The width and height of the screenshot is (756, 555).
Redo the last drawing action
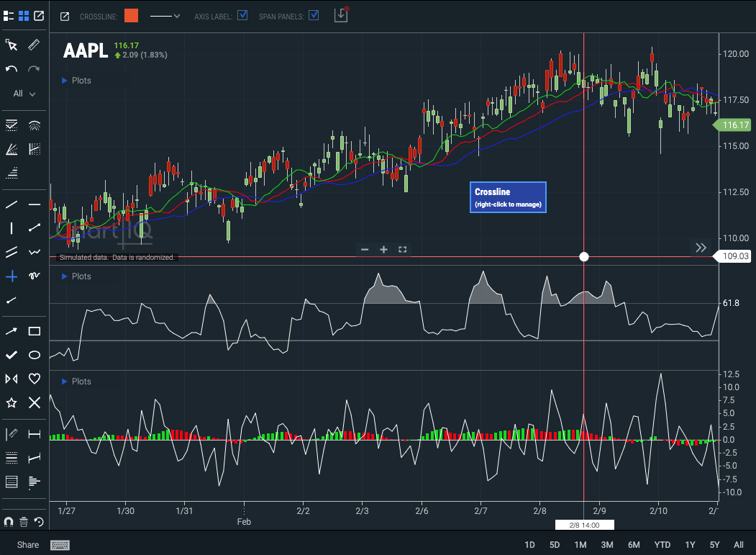coord(35,69)
